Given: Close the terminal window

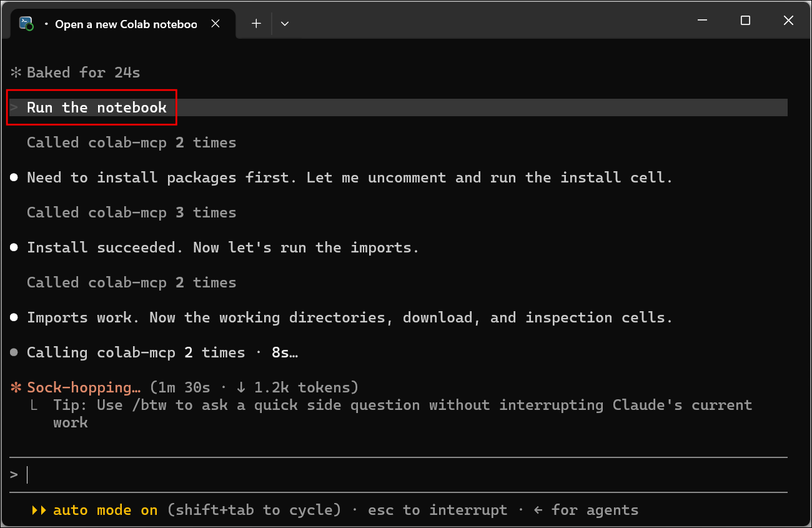Looking at the screenshot, I should [788, 21].
